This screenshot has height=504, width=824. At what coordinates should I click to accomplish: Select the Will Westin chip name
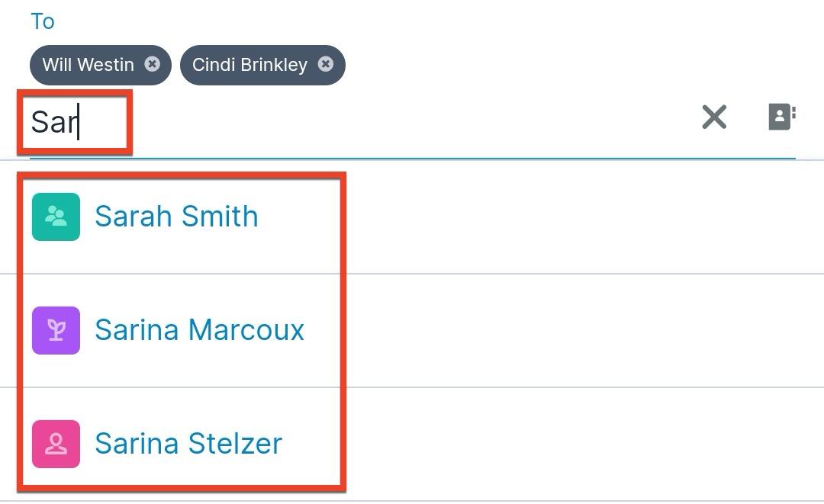click(x=88, y=65)
